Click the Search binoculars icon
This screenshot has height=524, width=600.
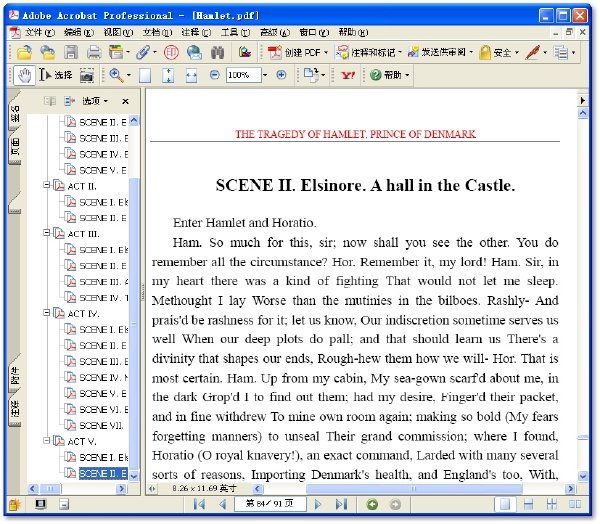click(x=217, y=52)
